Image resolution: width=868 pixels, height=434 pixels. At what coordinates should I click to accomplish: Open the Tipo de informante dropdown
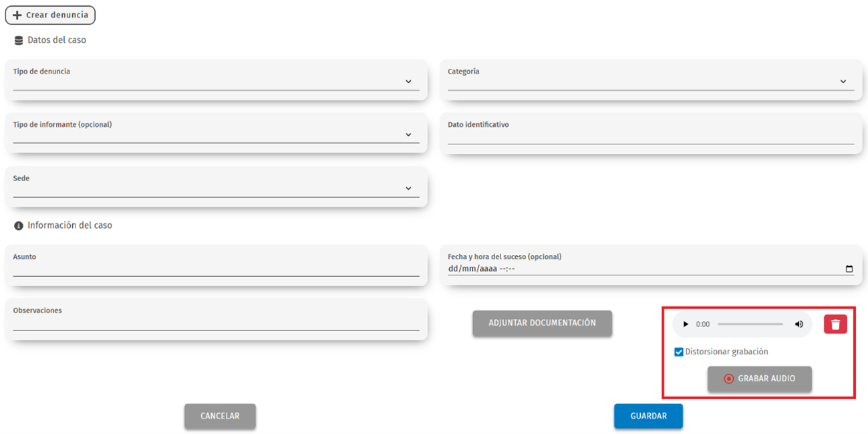click(408, 134)
